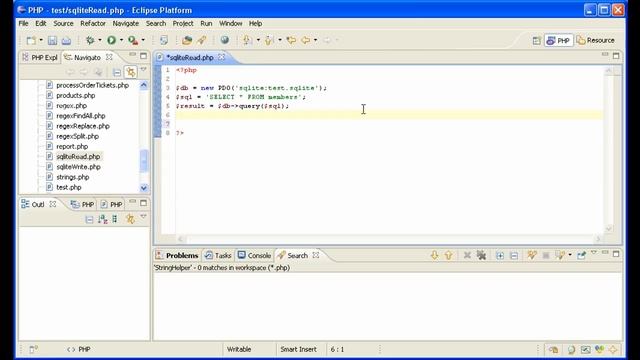Open search history dropdown arrow
The image size is (640, 360).
click(570, 256)
